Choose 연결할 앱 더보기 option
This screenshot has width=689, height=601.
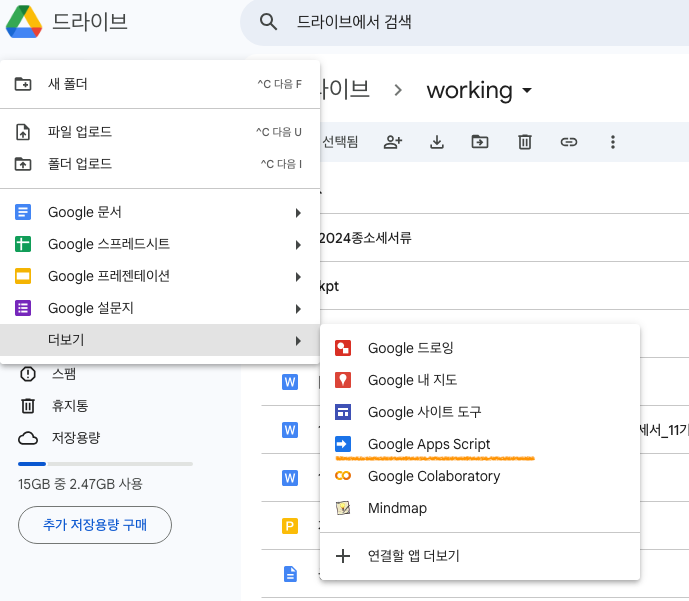tap(480, 556)
